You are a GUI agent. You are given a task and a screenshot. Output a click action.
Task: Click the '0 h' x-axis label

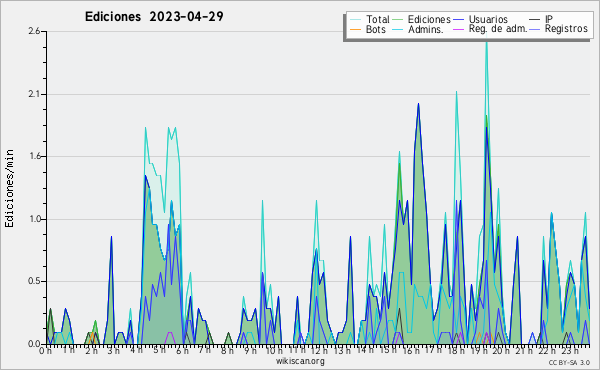pos(45,351)
